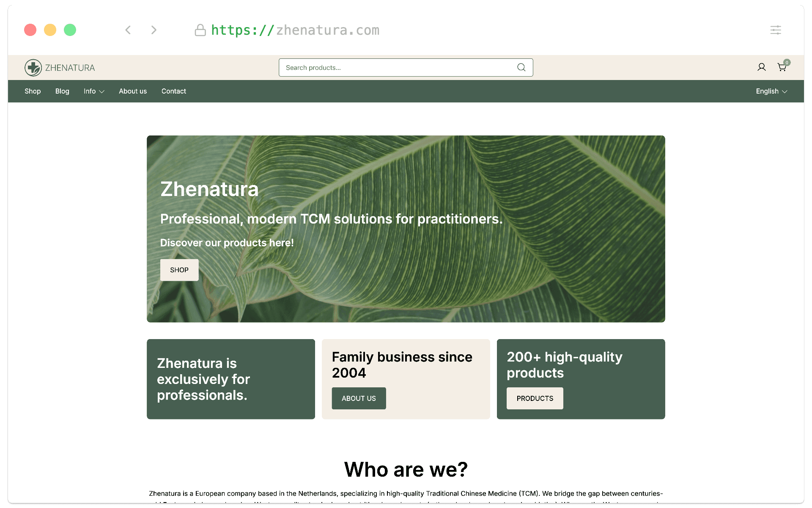Click the green leaf hero banner image
Screen dimensions: 812x508
406,229
